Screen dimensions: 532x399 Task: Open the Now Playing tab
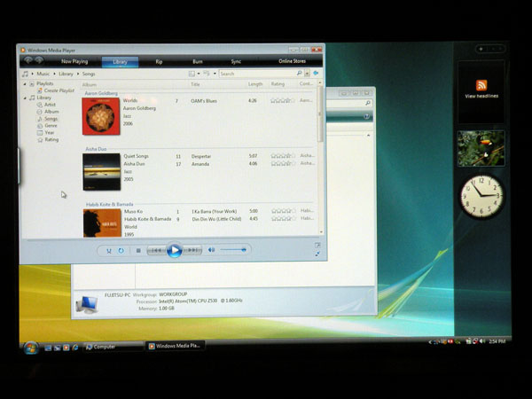(x=74, y=61)
